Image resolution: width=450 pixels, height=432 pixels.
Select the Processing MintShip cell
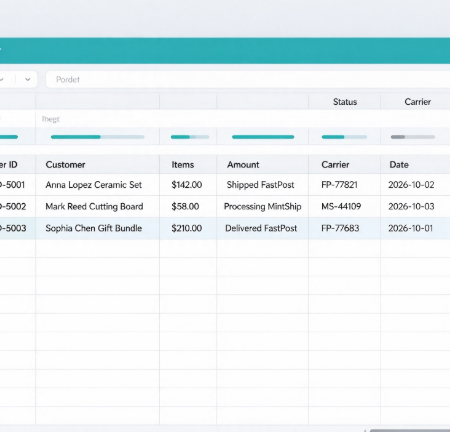click(263, 207)
